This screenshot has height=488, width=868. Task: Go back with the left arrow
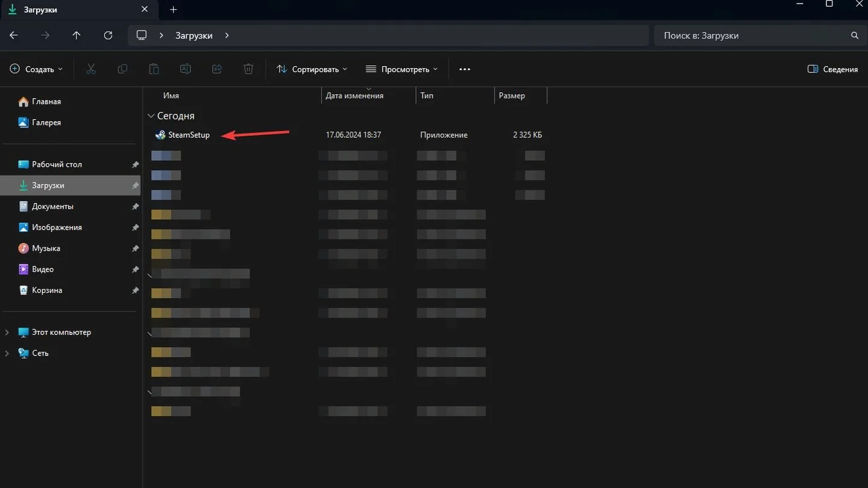click(x=14, y=36)
